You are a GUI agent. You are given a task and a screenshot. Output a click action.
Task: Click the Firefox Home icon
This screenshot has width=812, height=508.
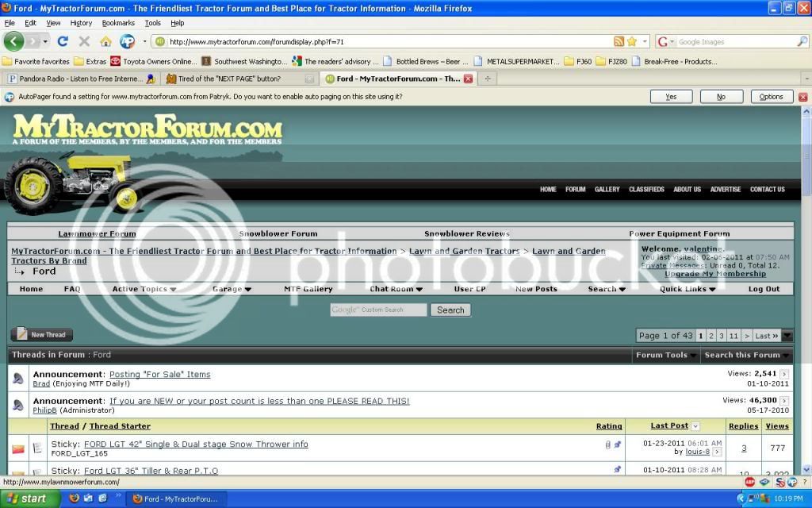pyautogui.click(x=105, y=41)
